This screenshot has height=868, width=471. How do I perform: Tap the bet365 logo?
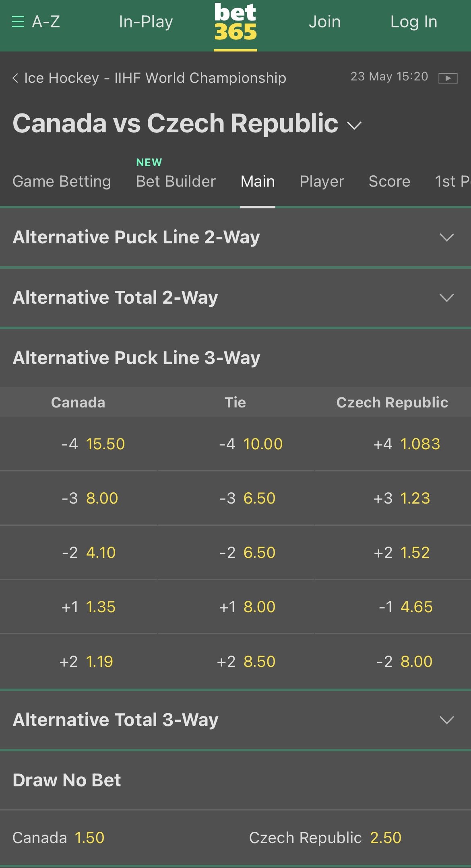pyautogui.click(x=235, y=22)
